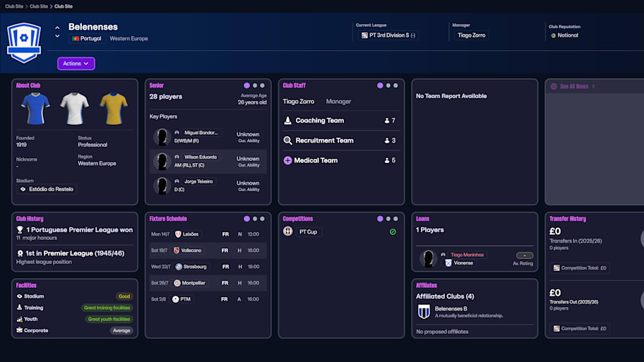Image resolution: width=644 pixels, height=362 pixels.
Task: Click trophy icon in Club History
Action: [x=20, y=230]
